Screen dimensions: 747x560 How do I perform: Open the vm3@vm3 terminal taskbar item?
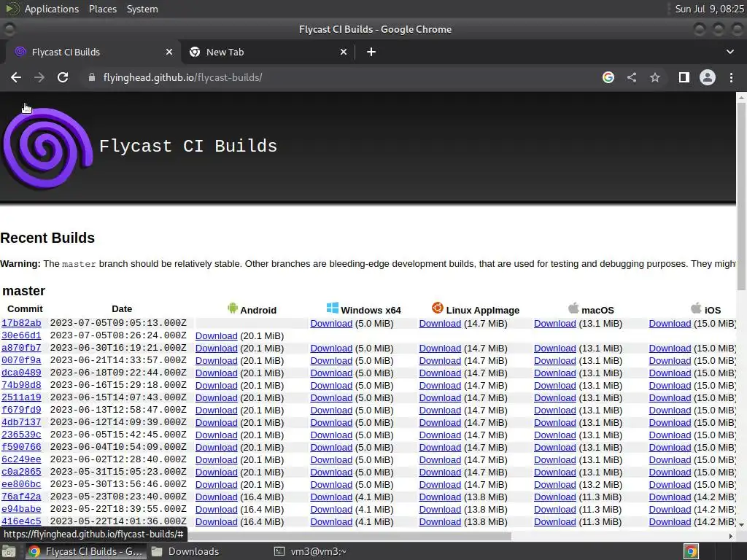(x=311, y=551)
